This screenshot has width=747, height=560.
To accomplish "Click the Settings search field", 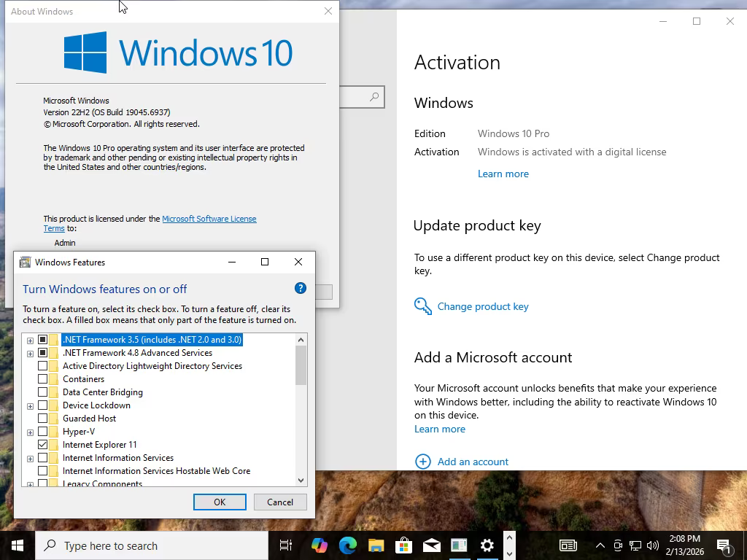I will (x=362, y=97).
